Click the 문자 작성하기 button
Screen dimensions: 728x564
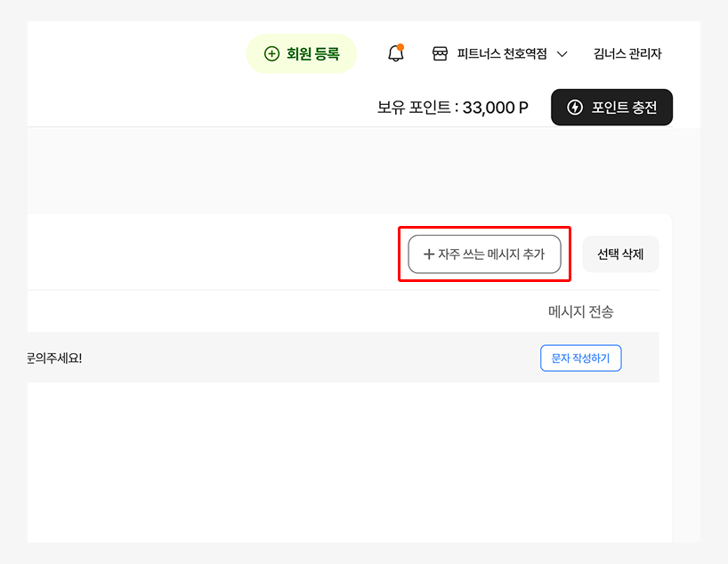tap(580, 358)
